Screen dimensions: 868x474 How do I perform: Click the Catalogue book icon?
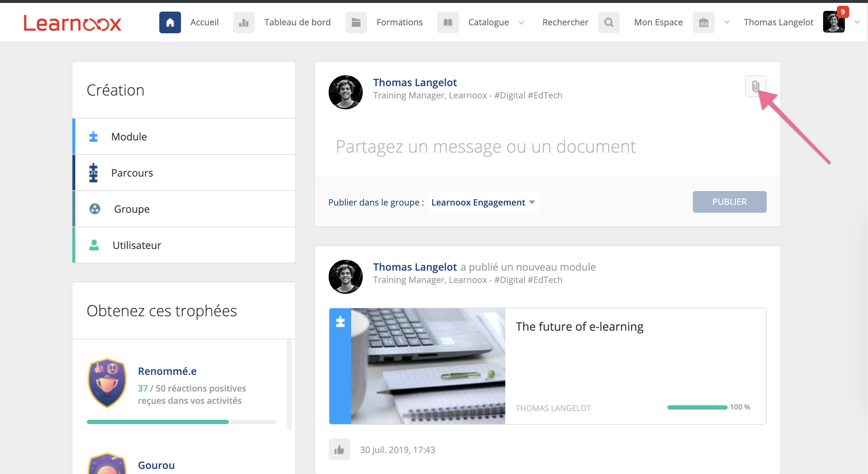pos(448,22)
